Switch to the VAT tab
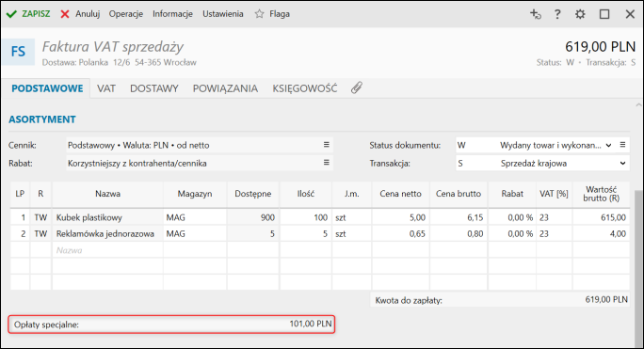 tap(106, 88)
